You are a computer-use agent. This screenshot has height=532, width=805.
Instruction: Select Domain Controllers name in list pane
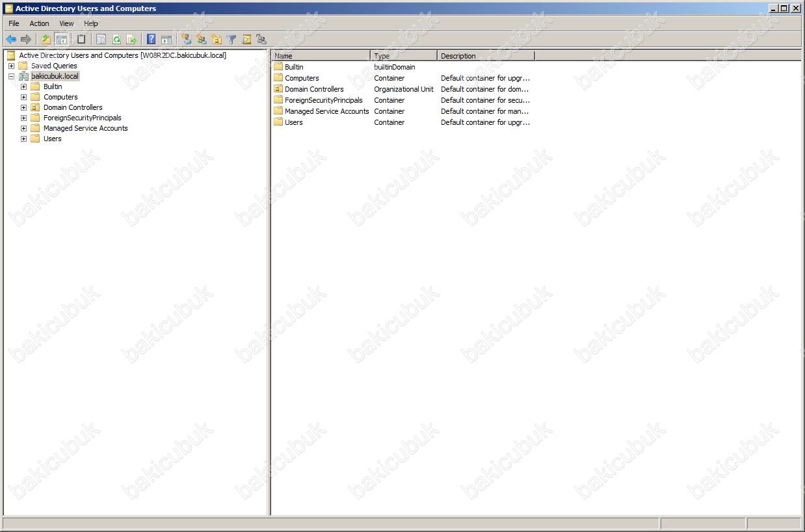click(314, 89)
